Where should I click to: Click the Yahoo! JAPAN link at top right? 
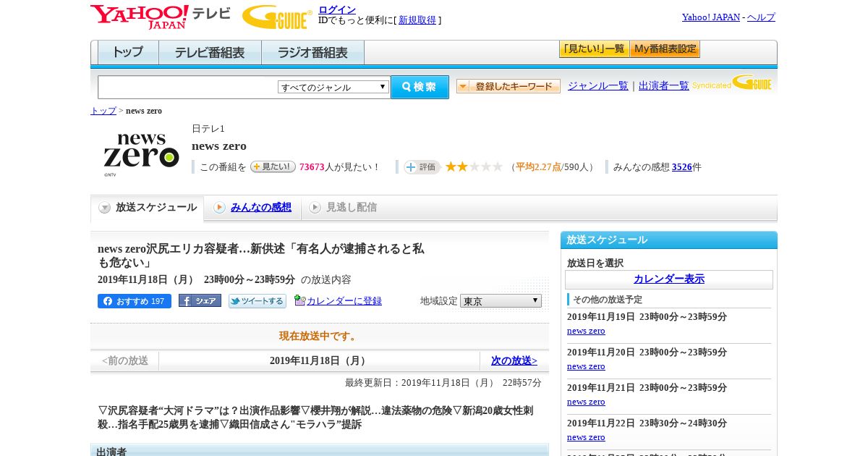point(711,17)
